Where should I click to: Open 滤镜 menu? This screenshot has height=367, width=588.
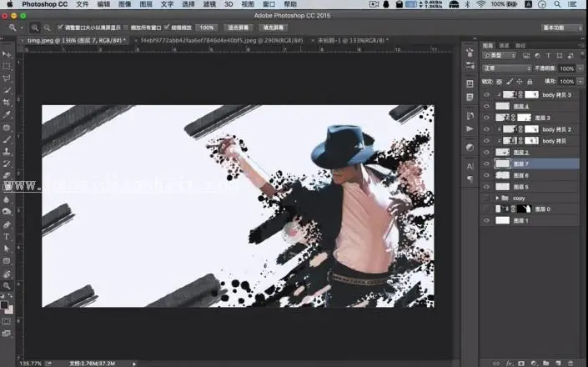(x=209, y=4)
